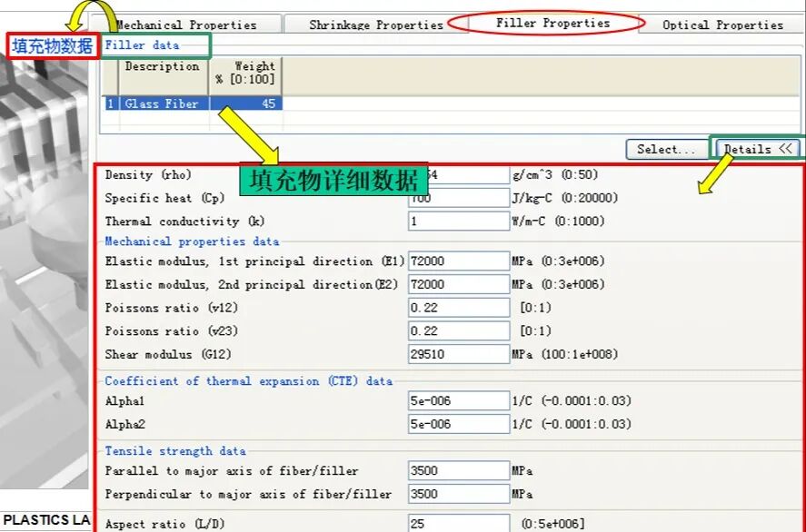This screenshot has width=806, height=532.
Task: Switch to the Mechanical Properties tab
Action: click(x=186, y=25)
